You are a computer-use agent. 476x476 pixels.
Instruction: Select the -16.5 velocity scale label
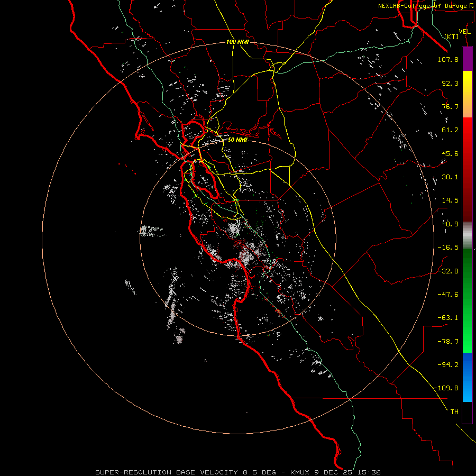point(448,248)
